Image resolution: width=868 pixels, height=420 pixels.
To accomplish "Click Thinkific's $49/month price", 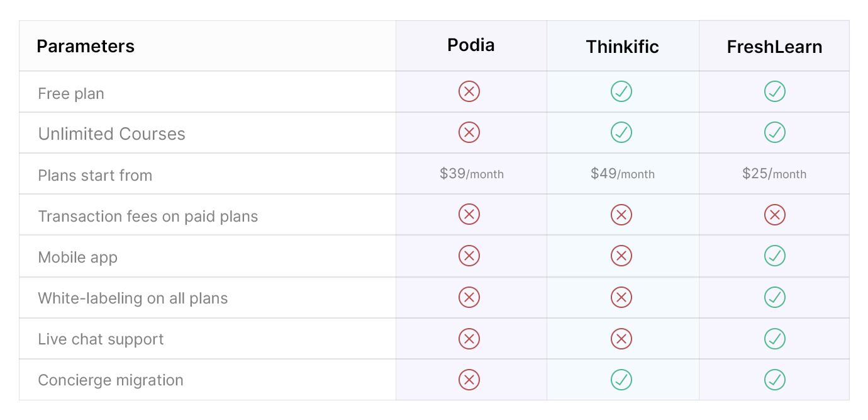I will (x=622, y=174).
